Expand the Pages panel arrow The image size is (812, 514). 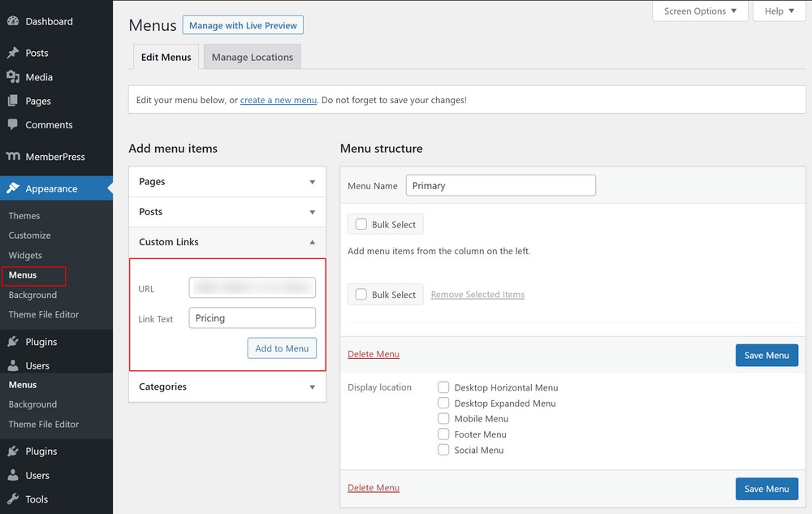click(313, 182)
